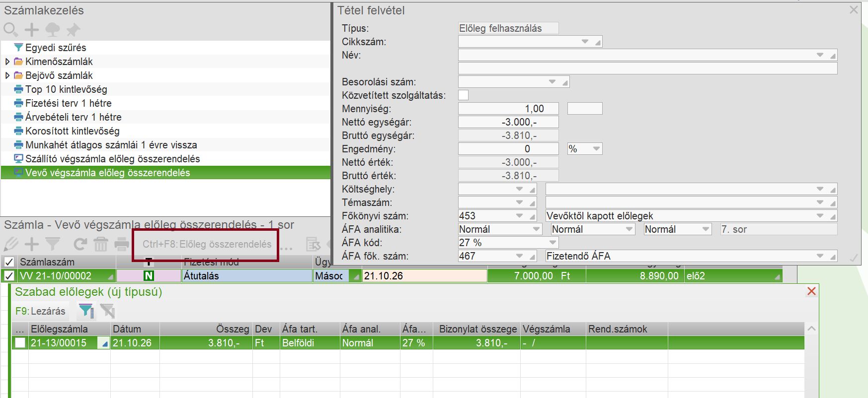Click the F9: Lezárás button

click(x=40, y=311)
